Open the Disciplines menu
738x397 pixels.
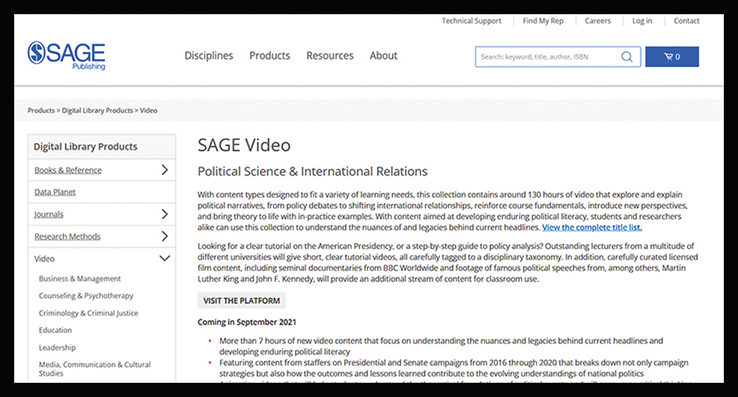pyautogui.click(x=209, y=56)
